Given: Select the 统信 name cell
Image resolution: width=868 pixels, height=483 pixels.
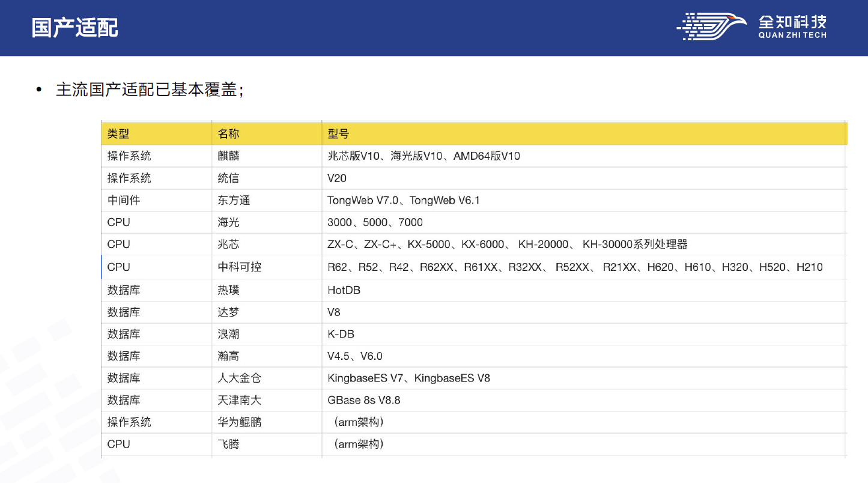Looking at the screenshot, I should coord(228,178).
